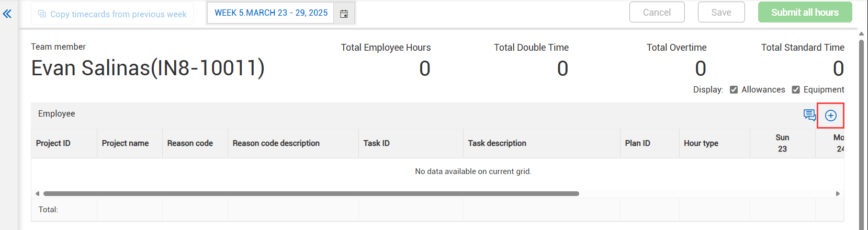Sort by the Project ID column header
The height and width of the screenshot is (230, 868).
pos(53,143)
